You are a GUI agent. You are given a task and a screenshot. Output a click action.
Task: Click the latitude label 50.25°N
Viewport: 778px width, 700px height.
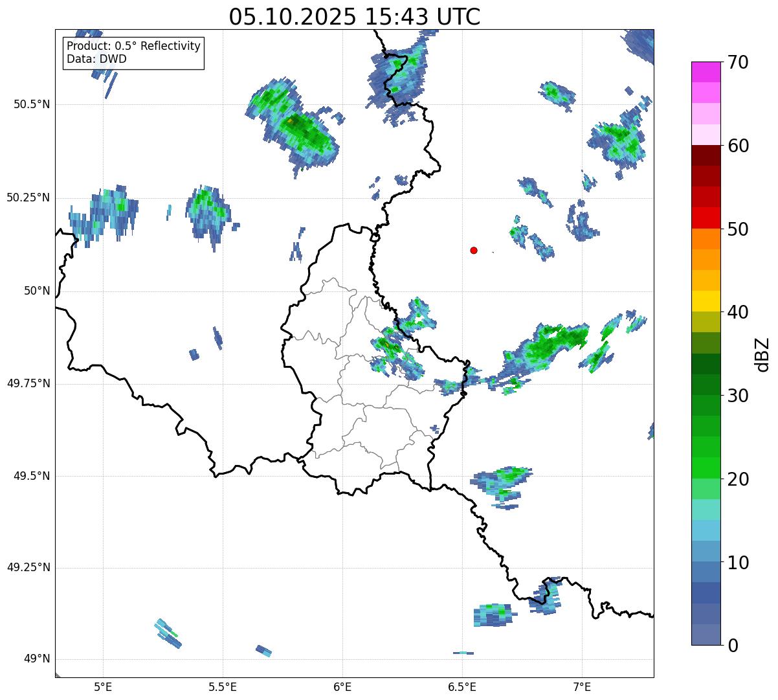click(28, 198)
